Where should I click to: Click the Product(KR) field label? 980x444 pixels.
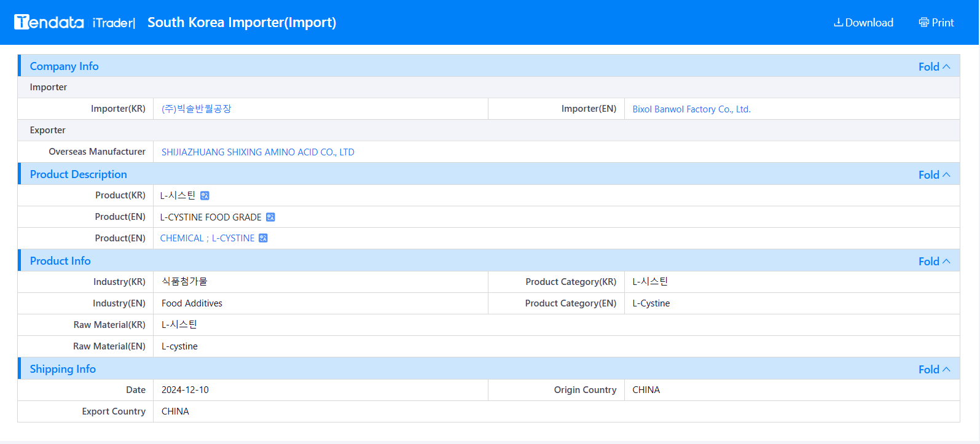point(120,195)
